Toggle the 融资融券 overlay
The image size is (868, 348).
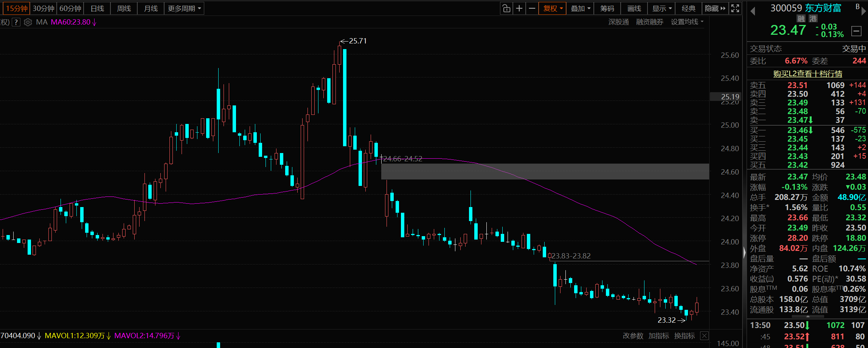click(649, 22)
